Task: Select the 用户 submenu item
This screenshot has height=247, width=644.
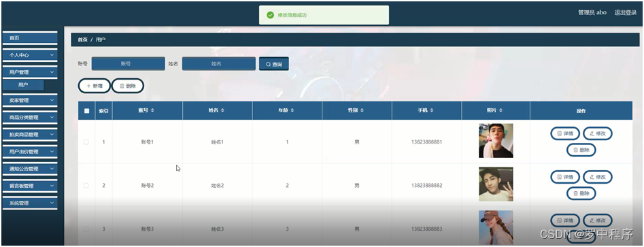Action: pos(23,85)
